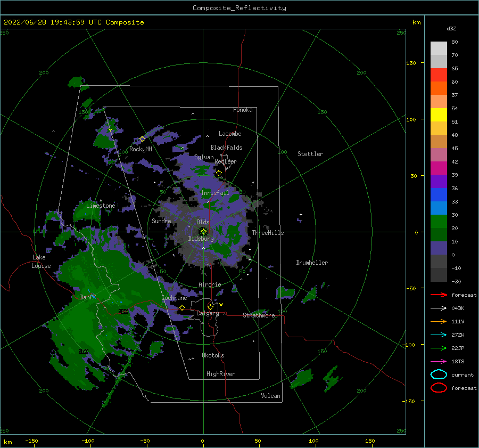
Task: Select the purple 36-39 dBZ swatch
Action: (x=439, y=181)
